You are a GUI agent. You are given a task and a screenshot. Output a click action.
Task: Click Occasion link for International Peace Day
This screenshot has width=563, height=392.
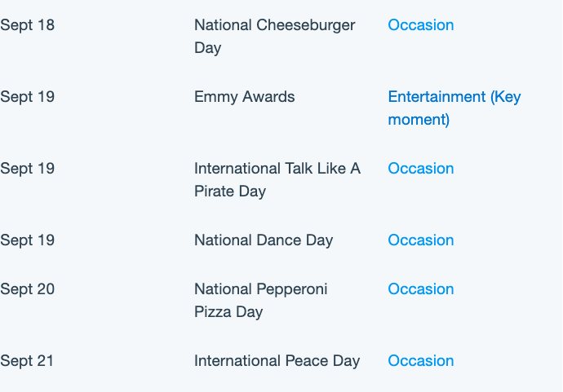point(421,361)
